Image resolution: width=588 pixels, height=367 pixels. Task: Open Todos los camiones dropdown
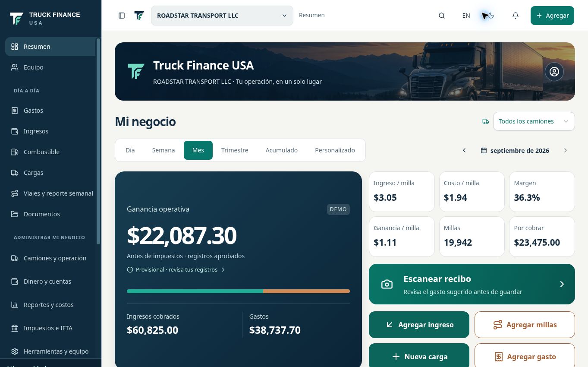pos(534,121)
